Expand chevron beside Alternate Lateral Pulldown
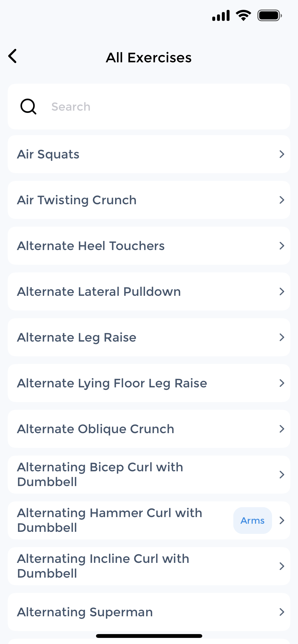The height and width of the screenshot is (644, 298). [281, 291]
